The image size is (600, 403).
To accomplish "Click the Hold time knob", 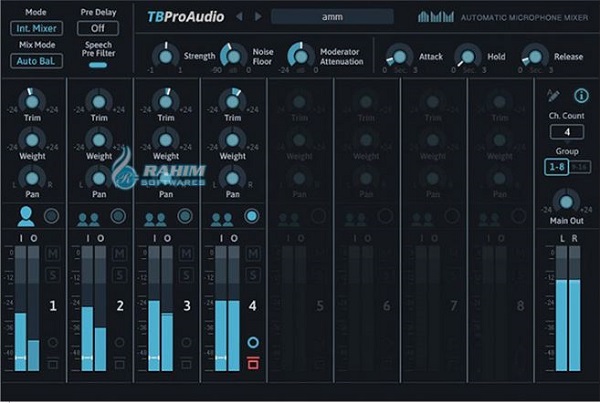I will (x=468, y=57).
